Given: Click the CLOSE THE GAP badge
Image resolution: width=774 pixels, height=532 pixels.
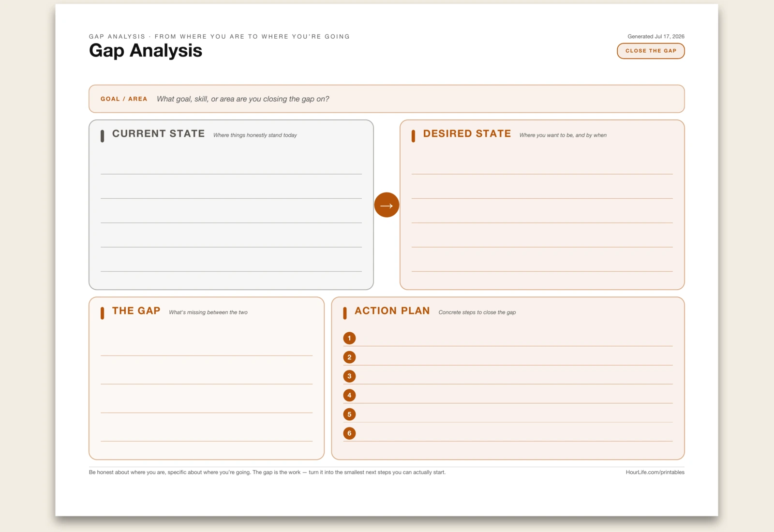Looking at the screenshot, I should pyautogui.click(x=651, y=51).
